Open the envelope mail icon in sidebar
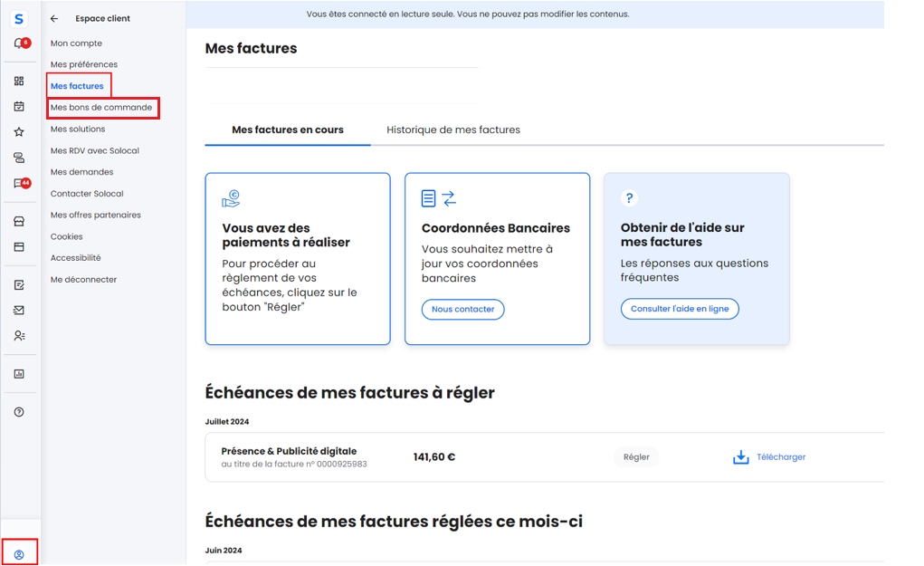 click(19, 310)
